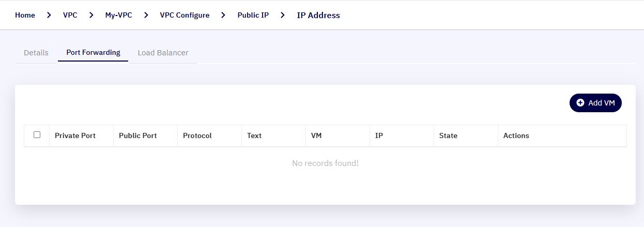
Task: Switch to the Load Balancer tab
Action: tap(163, 53)
